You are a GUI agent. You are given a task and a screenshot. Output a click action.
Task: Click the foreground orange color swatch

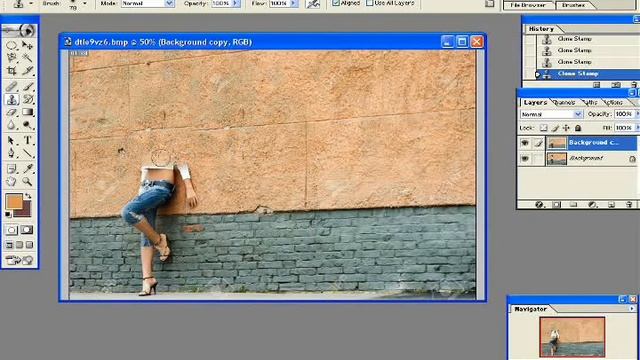pyautogui.click(x=14, y=202)
